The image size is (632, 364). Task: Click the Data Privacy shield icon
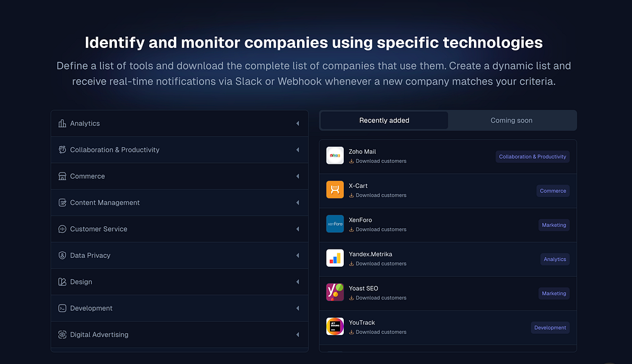click(x=62, y=255)
